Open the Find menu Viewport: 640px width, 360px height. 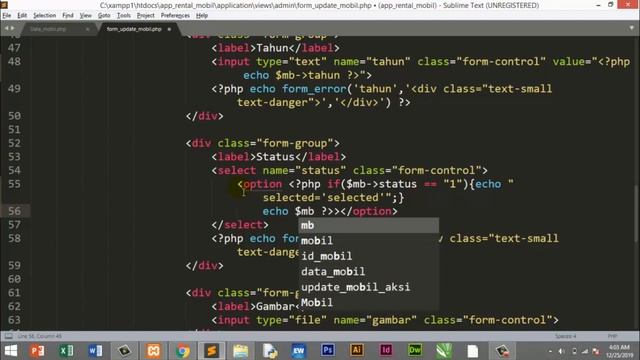(68, 16)
